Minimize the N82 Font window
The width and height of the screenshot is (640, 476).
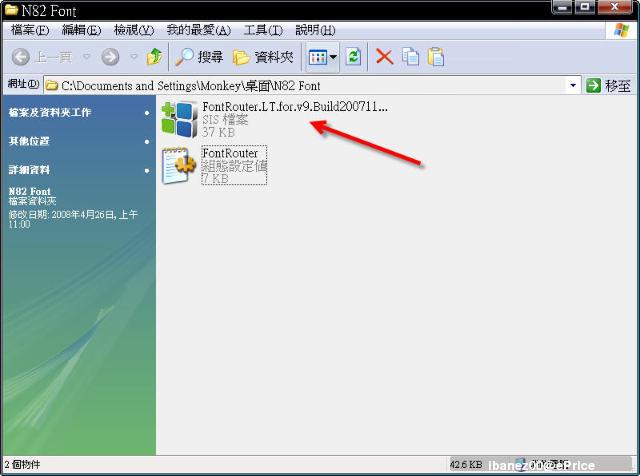562,7
